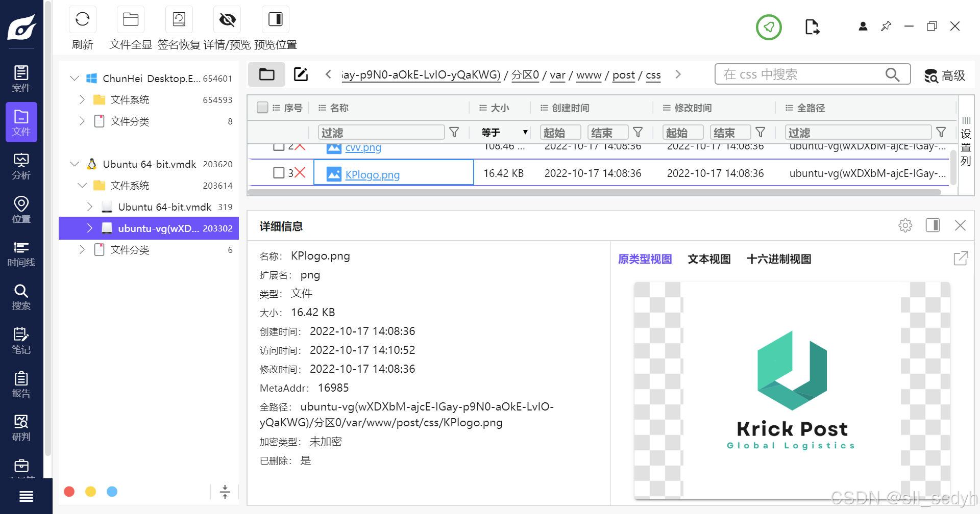The width and height of the screenshot is (980, 514).
Task: Sort by 创建时间 column header
Action: 570,108
